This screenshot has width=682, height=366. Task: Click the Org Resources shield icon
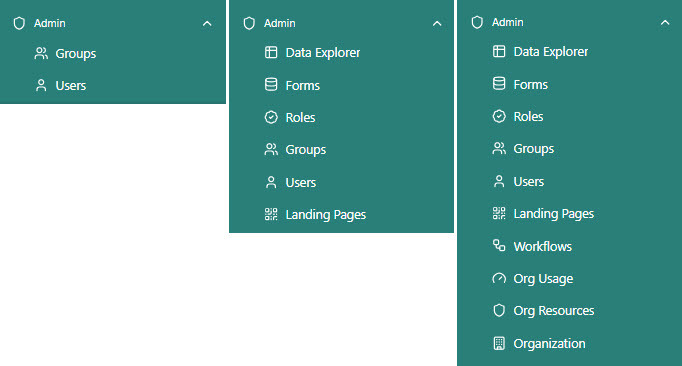[x=499, y=310]
